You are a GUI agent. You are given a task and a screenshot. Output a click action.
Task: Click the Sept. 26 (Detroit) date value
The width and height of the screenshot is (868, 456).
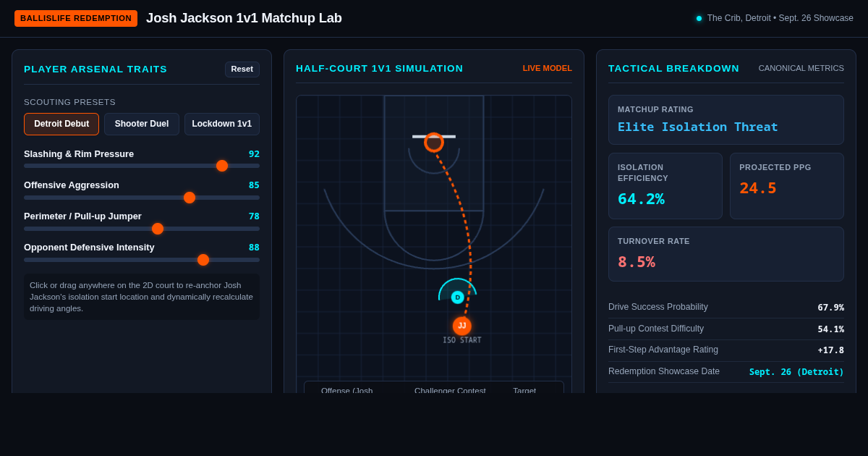pyautogui.click(x=796, y=372)
